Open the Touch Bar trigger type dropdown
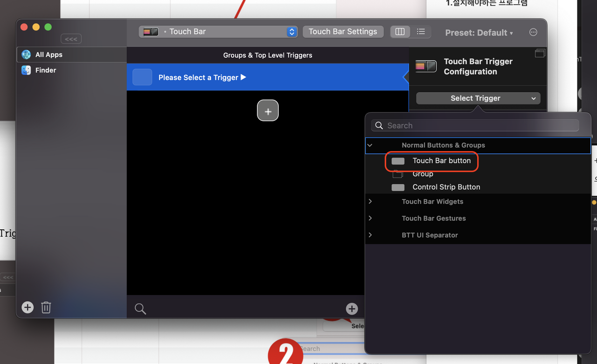The height and width of the screenshot is (364, 597). click(218, 32)
